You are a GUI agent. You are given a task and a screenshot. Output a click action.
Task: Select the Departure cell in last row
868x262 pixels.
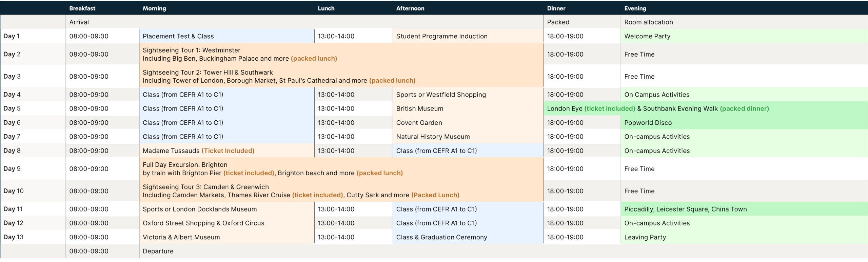pyautogui.click(x=158, y=251)
